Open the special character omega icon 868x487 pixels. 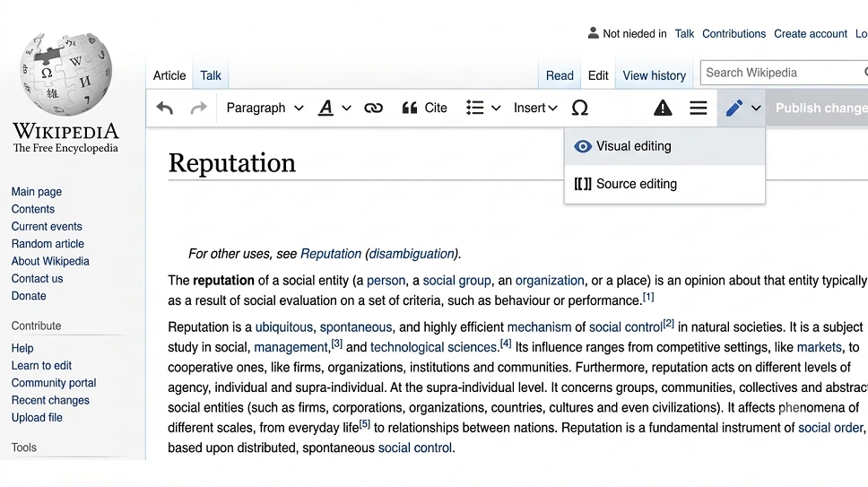(579, 108)
